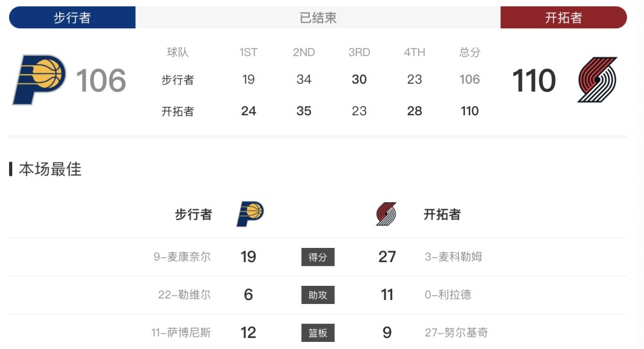Viewport: 644px width, 349px height.
Task: Open player 22-勒维尔 profile
Action: tap(184, 295)
